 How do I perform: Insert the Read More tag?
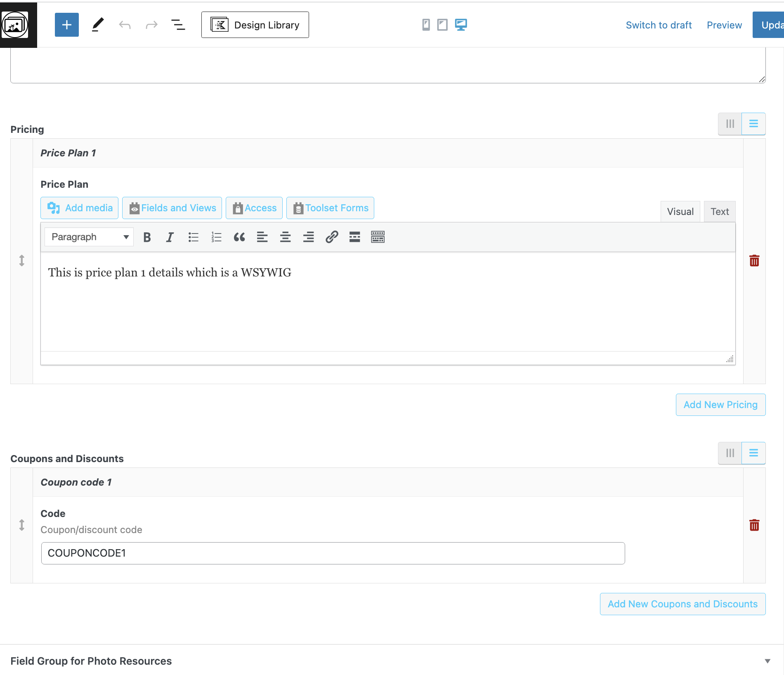(x=355, y=237)
